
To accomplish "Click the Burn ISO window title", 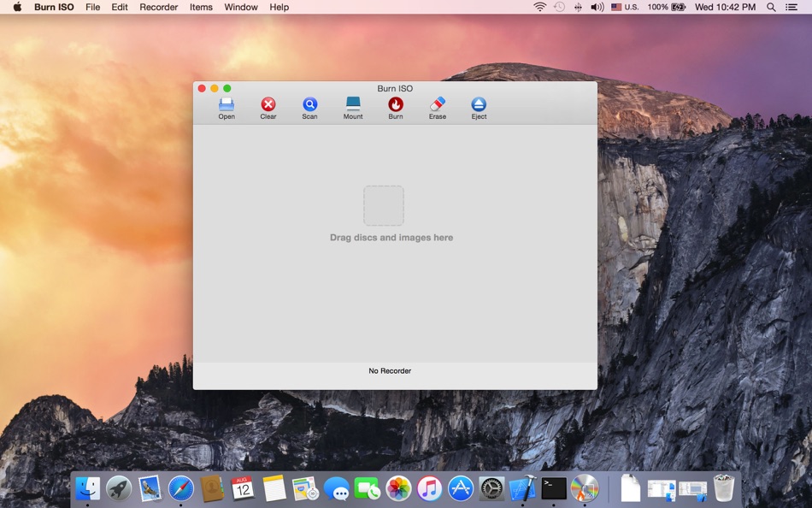I will click(x=395, y=89).
